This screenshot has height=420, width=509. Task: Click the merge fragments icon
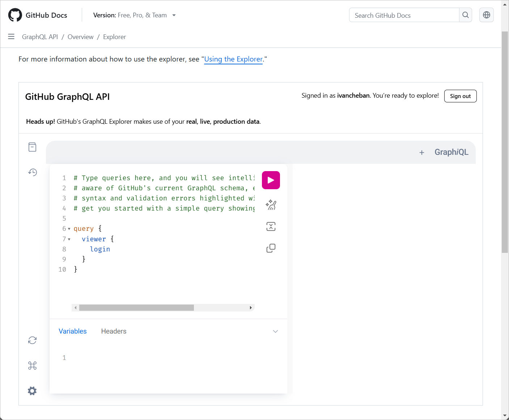click(271, 226)
